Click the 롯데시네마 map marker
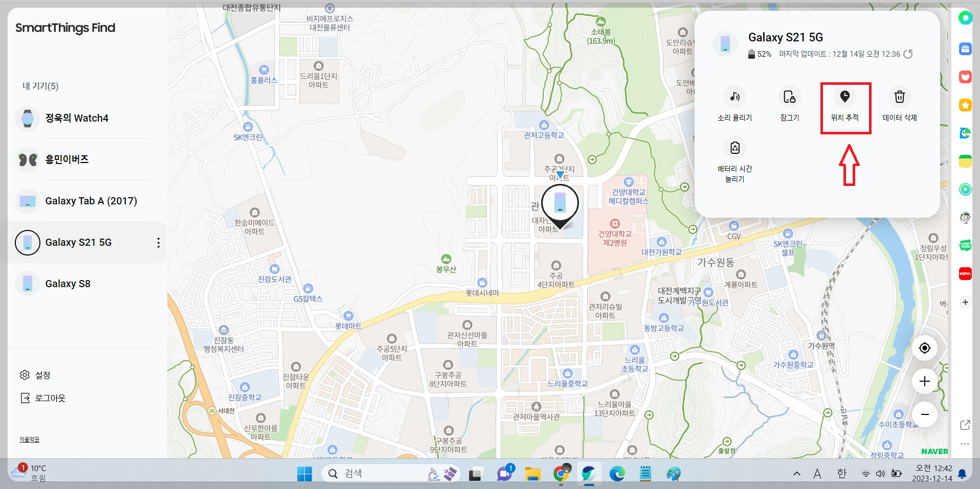This screenshot has height=489, width=980. coord(482,288)
